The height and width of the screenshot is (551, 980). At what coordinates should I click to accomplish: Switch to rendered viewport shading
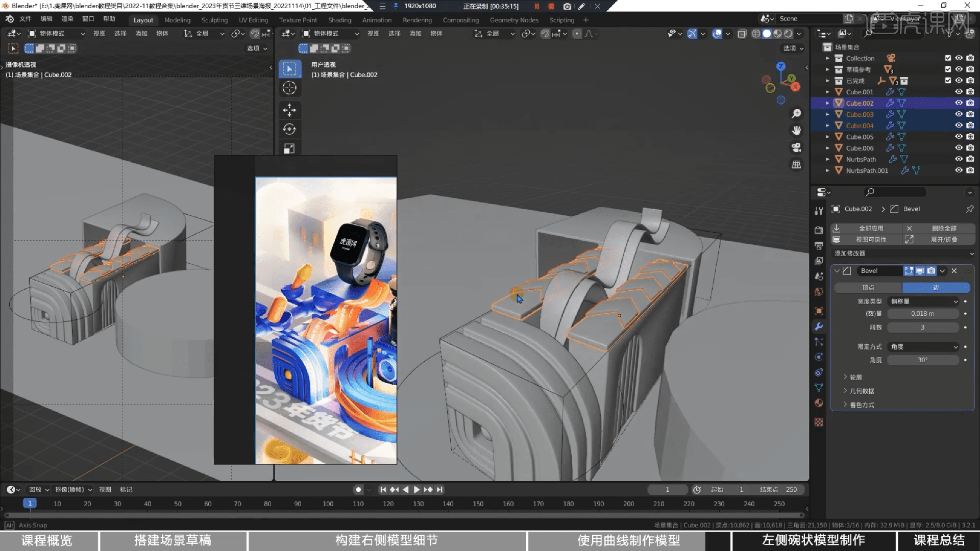[x=788, y=34]
